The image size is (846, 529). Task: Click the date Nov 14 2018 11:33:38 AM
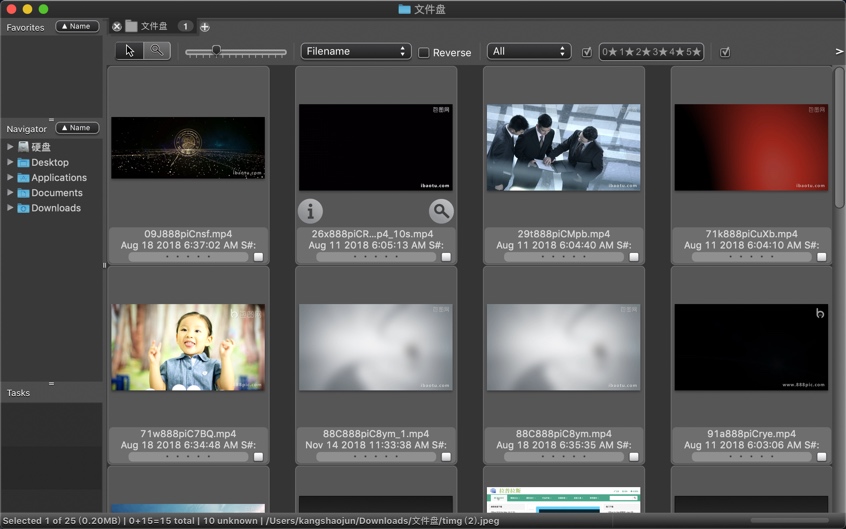pos(364,445)
